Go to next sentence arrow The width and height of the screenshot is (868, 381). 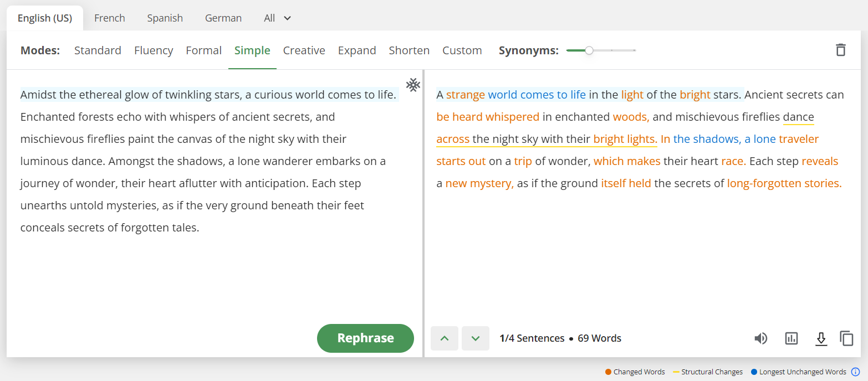(476, 338)
